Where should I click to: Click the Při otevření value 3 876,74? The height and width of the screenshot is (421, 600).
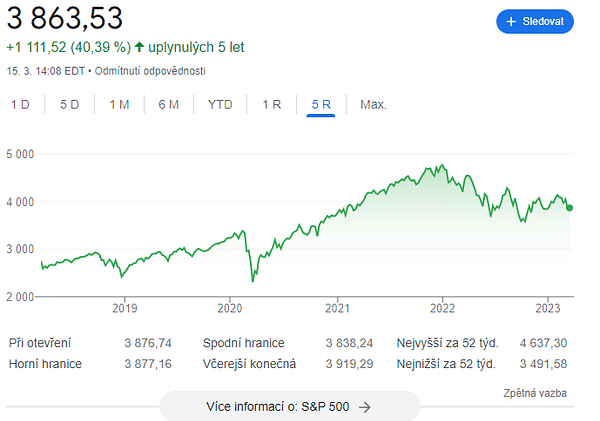coord(148,343)
